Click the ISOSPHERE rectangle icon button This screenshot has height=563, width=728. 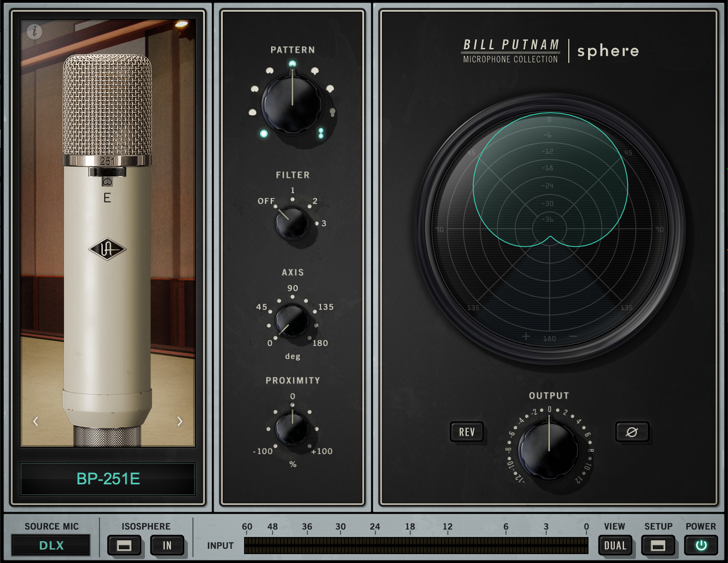[x=124, y=546]
